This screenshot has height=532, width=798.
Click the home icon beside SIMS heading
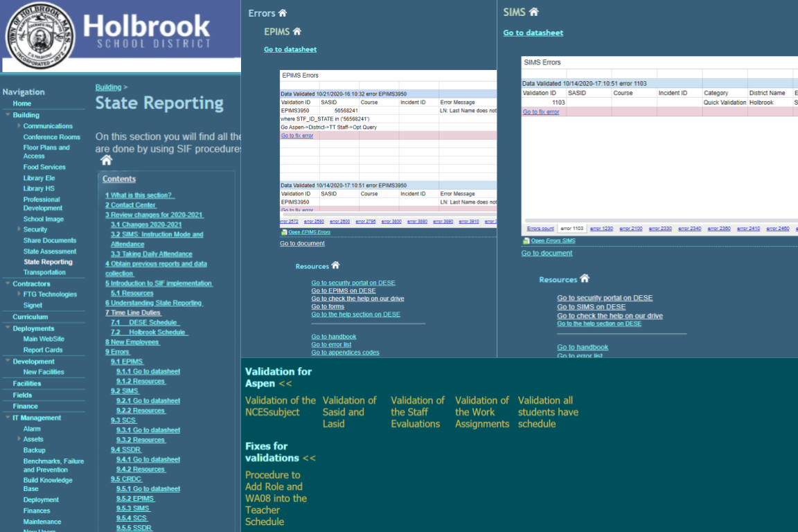(x=533, y=12)
